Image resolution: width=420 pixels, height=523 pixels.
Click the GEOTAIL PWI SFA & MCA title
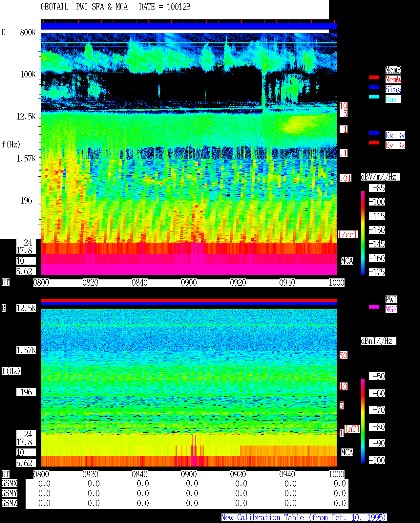[x=84, y=7]
